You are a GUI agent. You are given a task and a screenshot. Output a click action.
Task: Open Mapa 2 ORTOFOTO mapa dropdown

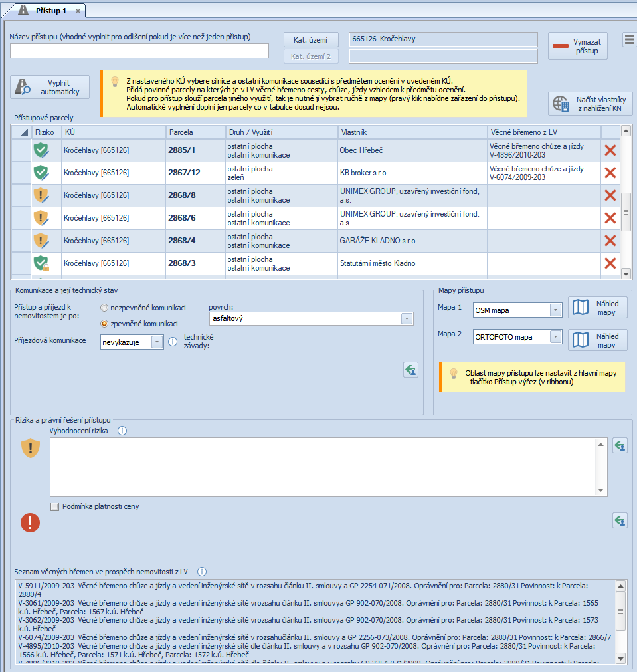[555, 337]
